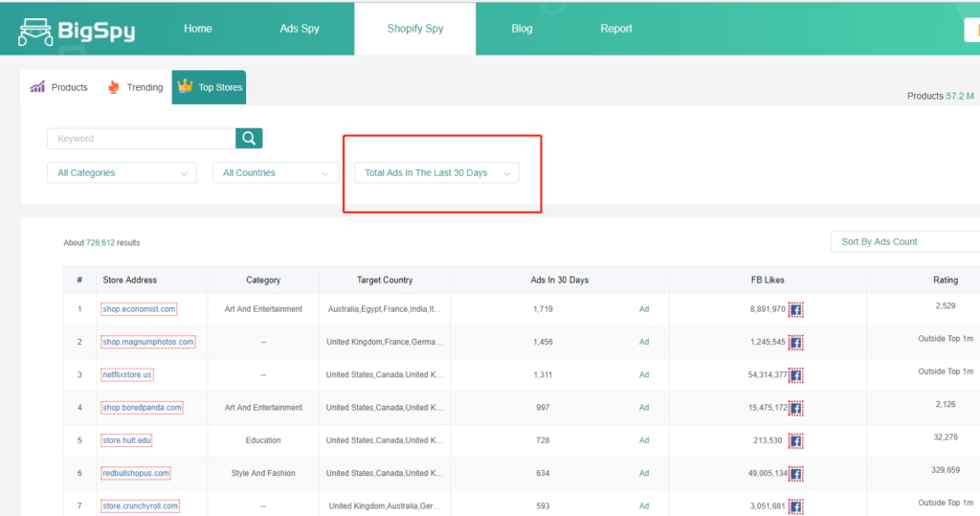Click ads count 997 cell

pos(543,408)
